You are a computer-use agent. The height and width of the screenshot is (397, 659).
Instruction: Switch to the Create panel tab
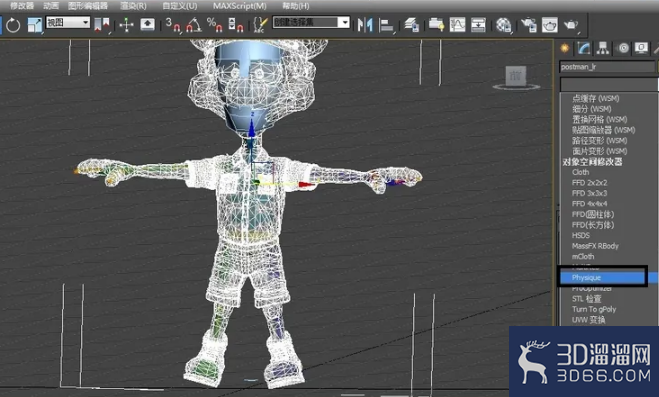pos(565,48)
